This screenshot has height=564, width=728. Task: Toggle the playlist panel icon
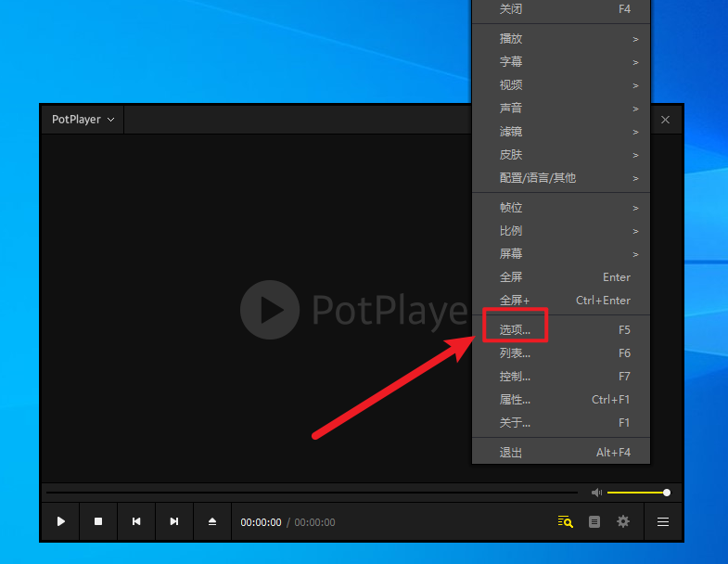click(594, 521)
